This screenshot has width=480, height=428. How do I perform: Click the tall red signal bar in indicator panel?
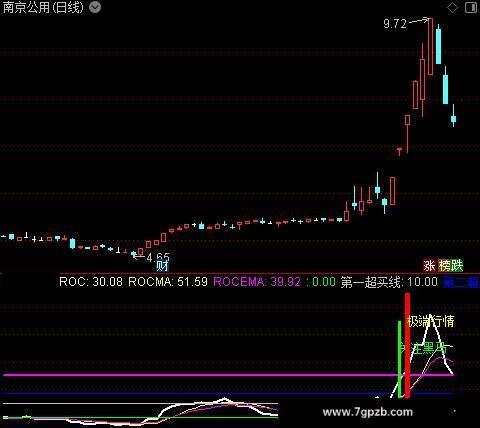407,345
